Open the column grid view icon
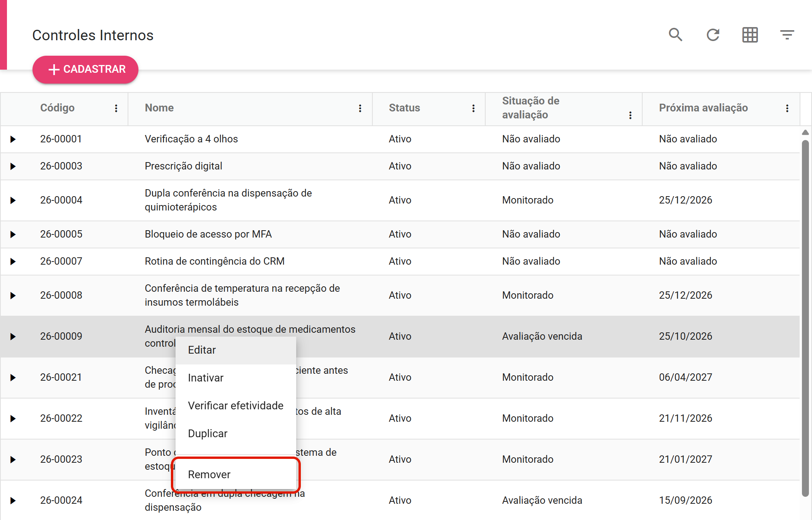812x520 pixels. point(750,35)
